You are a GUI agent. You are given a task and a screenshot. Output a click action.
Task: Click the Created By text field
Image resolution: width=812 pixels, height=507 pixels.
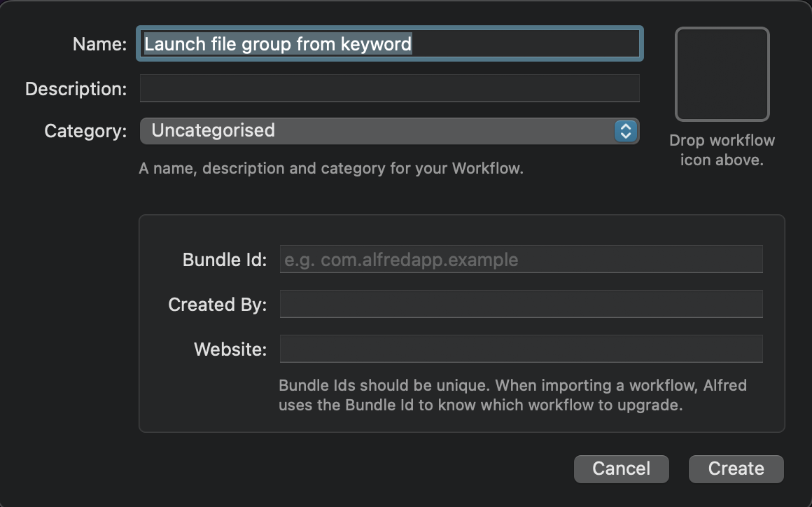click(x=521, y=304)
